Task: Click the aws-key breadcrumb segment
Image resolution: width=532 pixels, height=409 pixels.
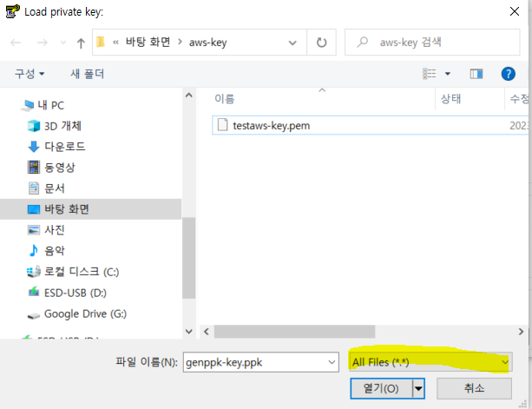Action: point(208,43)
